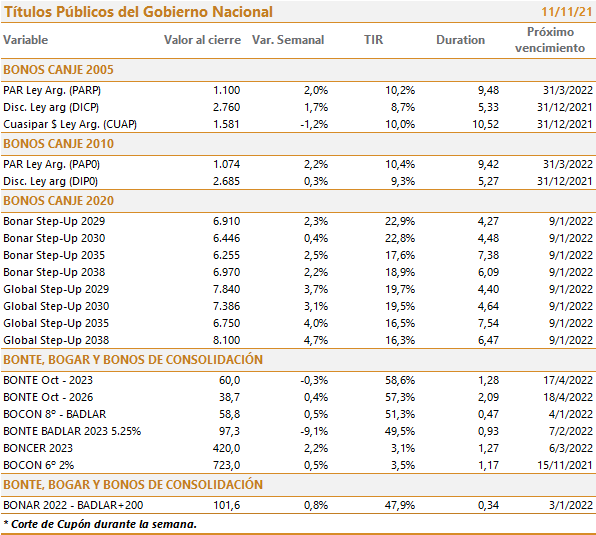Click closing value 6.910 of Bonar 2029
Image resolution: width=596 pixels, height=535 pixels.
pyautogui.click(x=227, y=222)
